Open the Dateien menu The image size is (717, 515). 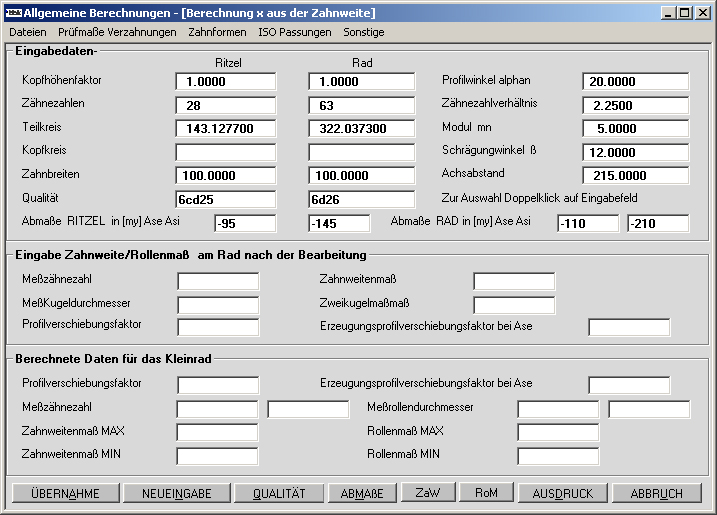(28, 32)
